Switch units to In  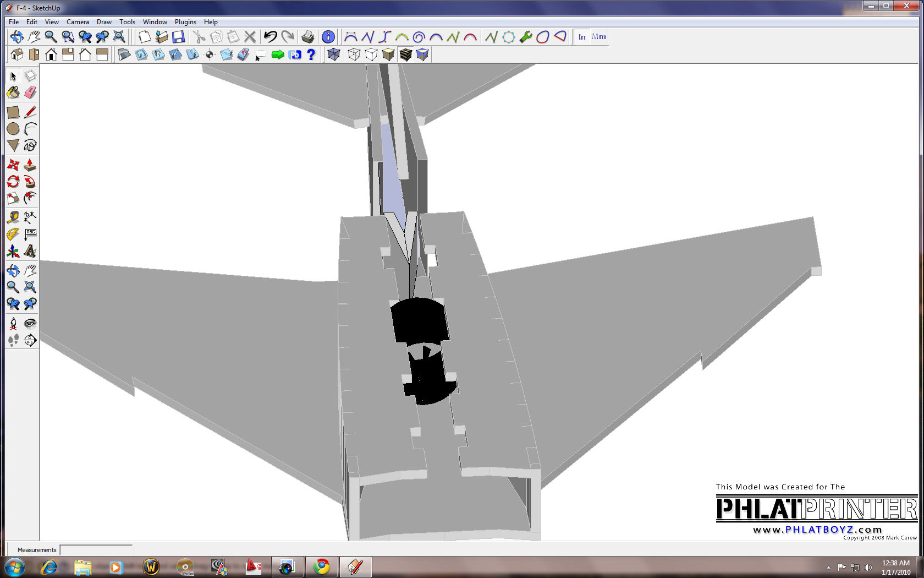coord(582,37)
